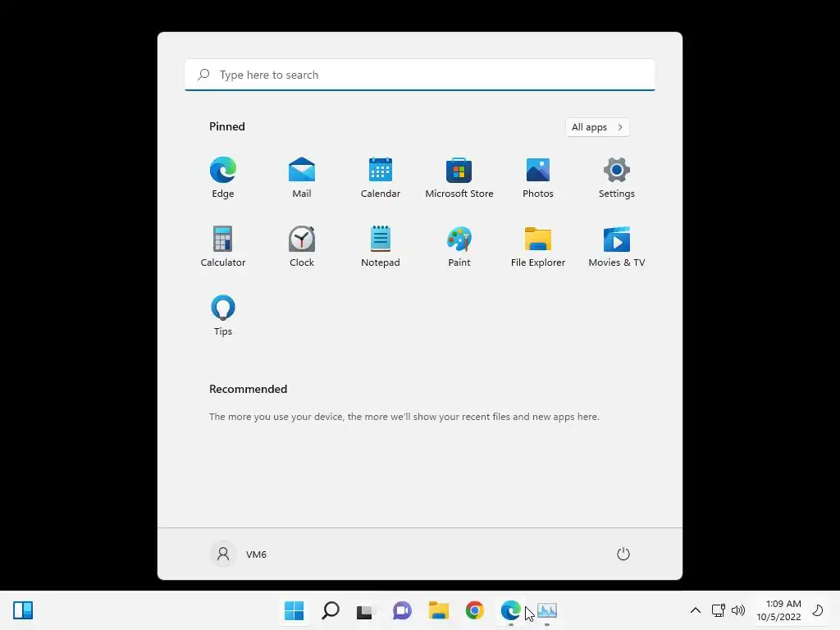
Task: Launch the Clock app
Action: (302, 246)
